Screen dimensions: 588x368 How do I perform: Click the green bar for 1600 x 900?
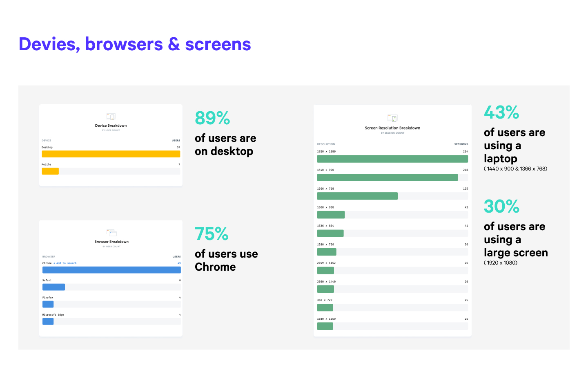(331, 215)
